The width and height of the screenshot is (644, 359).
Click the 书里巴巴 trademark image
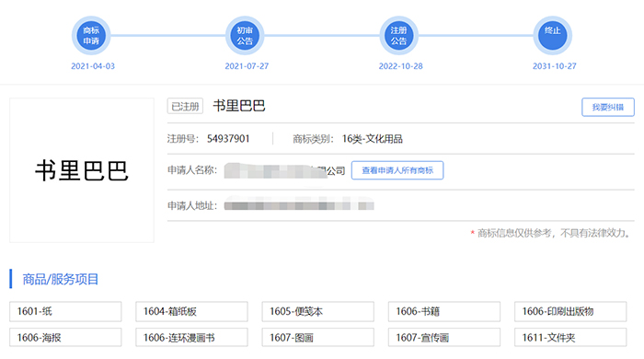pos(82,170)
